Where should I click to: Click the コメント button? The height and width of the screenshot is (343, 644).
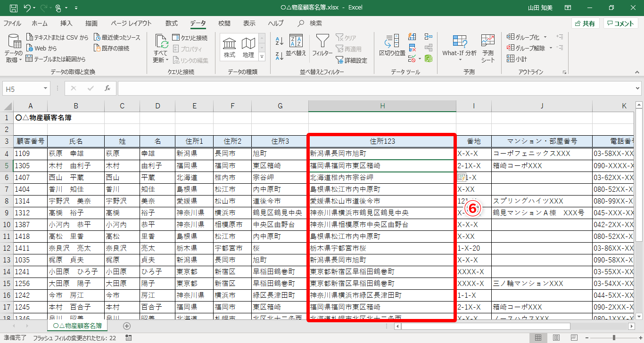621,23
